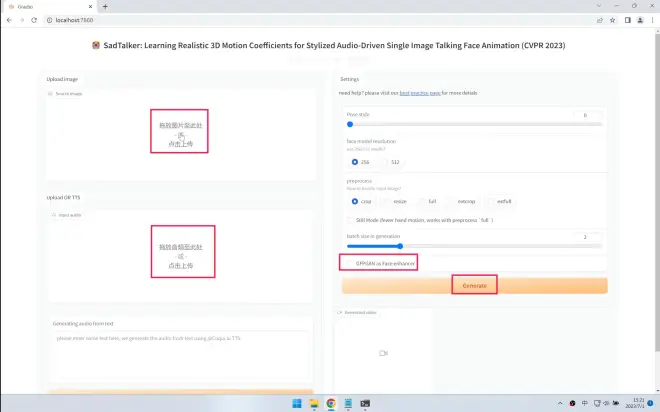The height and width of the screenshot is (412, 660).
Task: Open the taskbar clock and date
Action: [x=635, y=403]
